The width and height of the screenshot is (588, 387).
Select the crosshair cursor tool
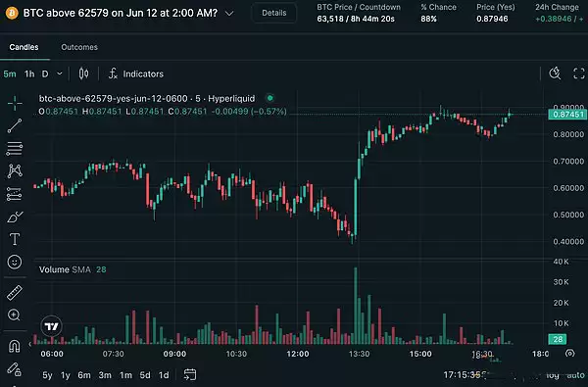[x=15, y=103]
